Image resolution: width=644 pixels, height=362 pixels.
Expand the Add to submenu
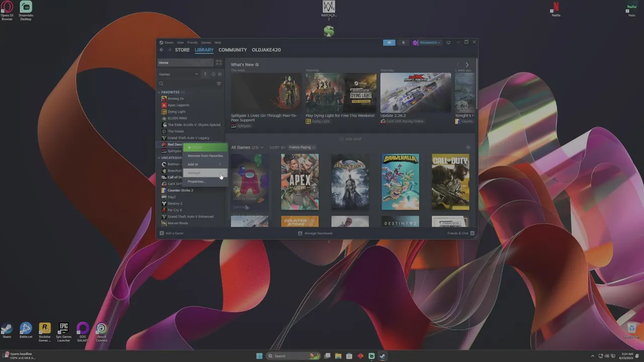[205, 164]
